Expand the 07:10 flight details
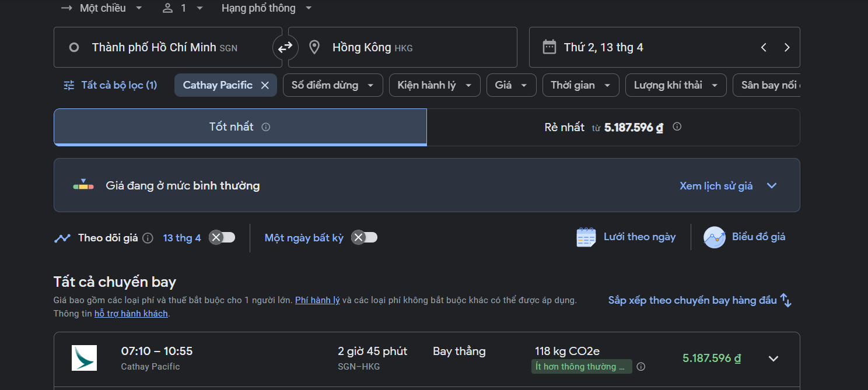 (773, 359)
